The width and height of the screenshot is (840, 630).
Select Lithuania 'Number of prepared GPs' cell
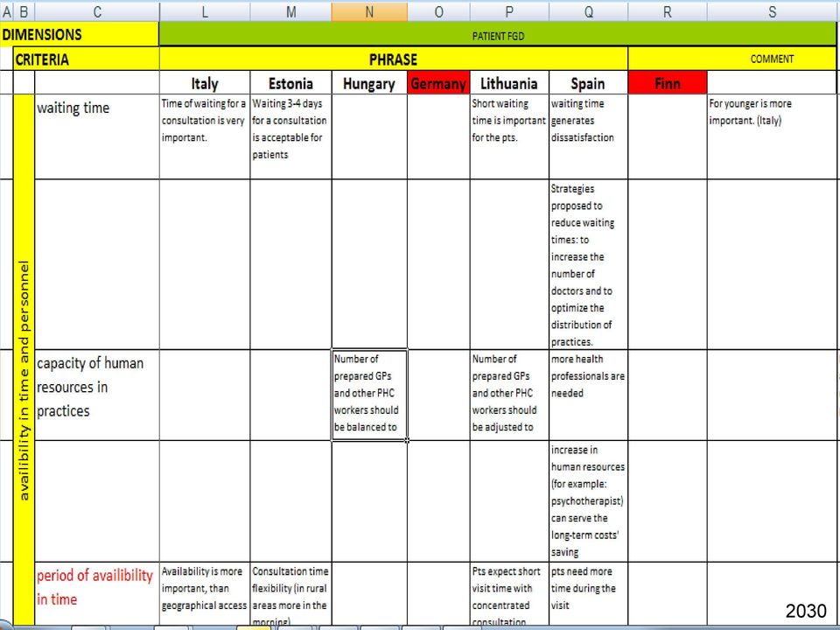(509, 395)
